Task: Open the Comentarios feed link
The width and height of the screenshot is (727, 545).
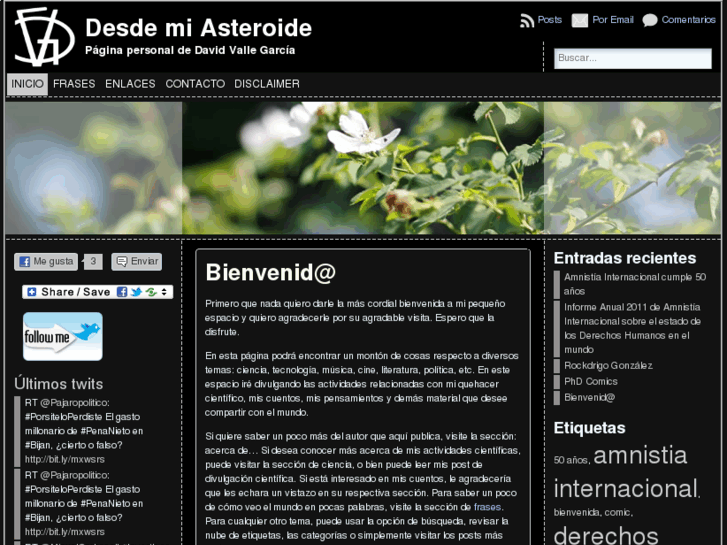Action: click(x=689, y=20)
